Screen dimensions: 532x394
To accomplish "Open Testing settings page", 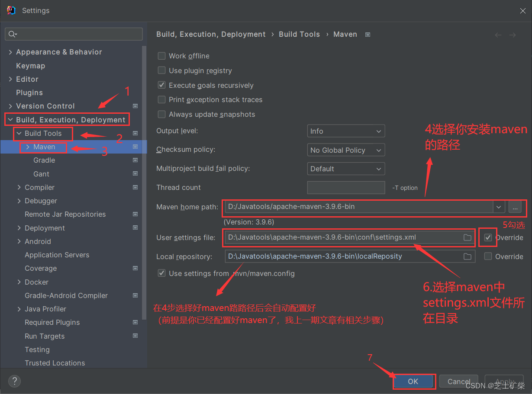I will (x=37, y=349).
